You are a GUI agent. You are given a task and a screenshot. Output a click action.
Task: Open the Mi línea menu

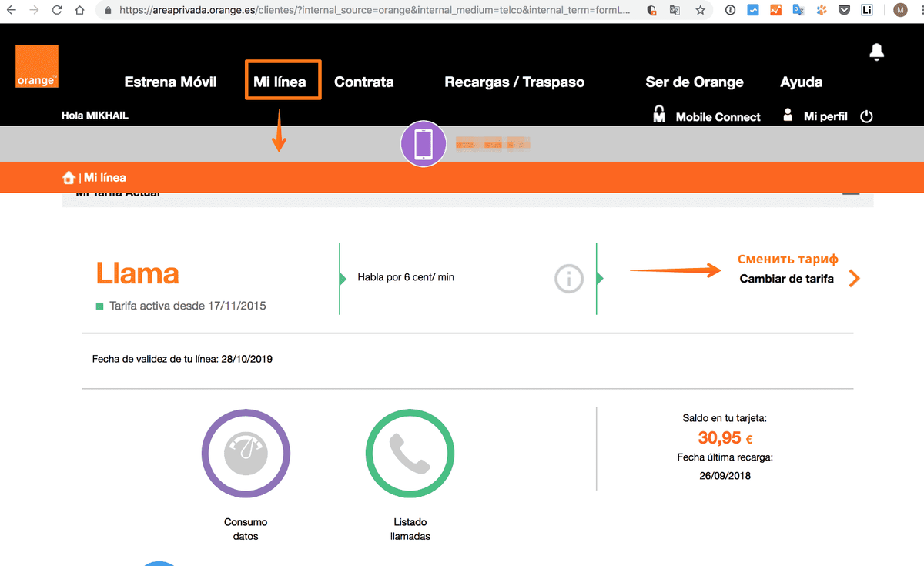coord(280,82)
